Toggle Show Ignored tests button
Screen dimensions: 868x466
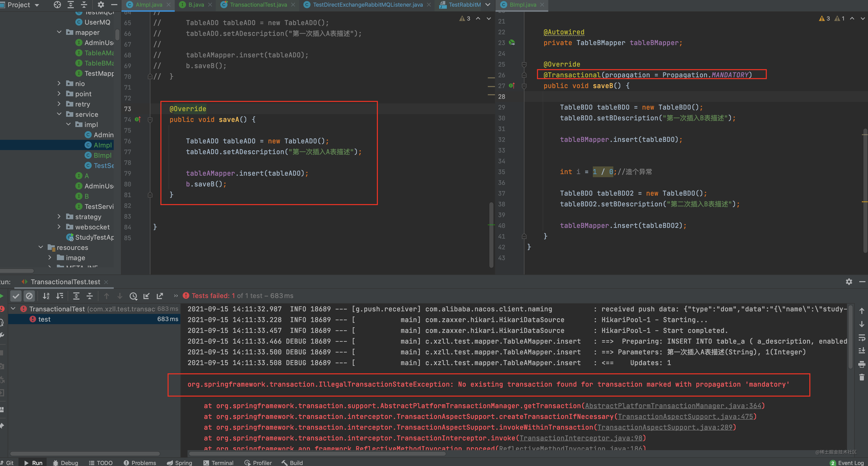pyautogui.click(x=29, y=296)
